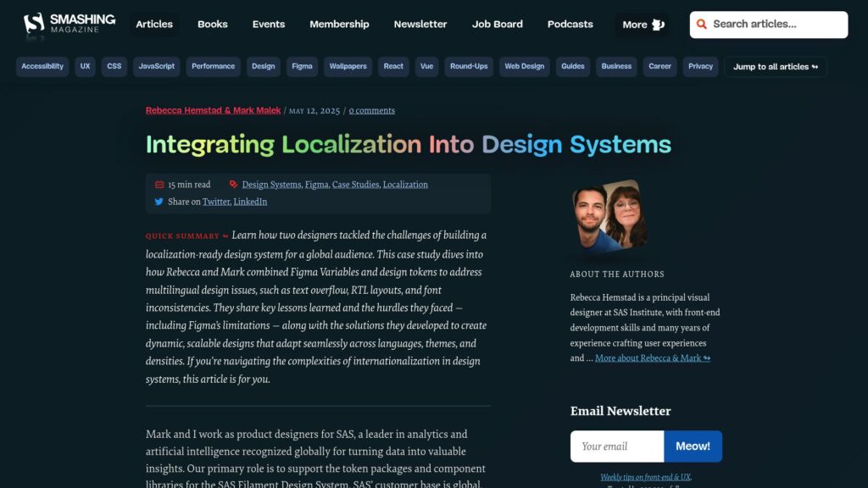Click Jump to all articles
Image resolution: width=868 pixels, height=488 pixels.
[776, 67]
